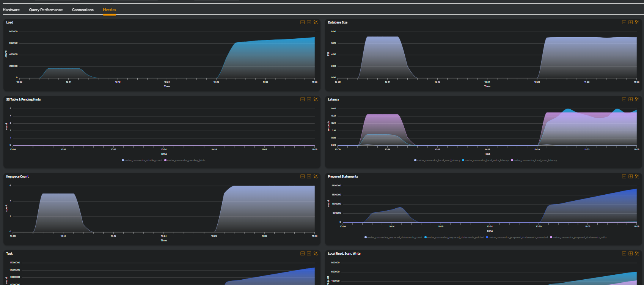Toggle meter_cassandra_local_scan_latency legend series

534,161
